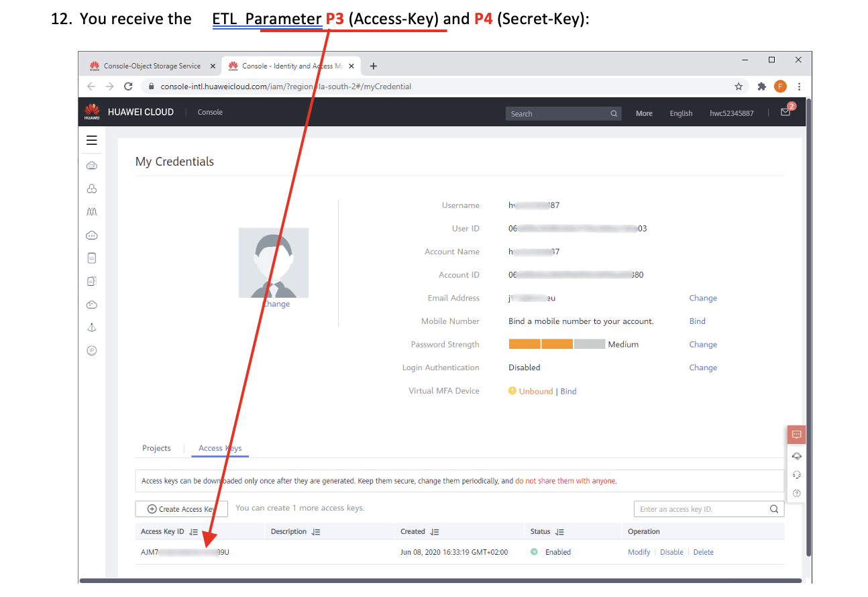
Task: Sort the Created column
Action: click(435, 532)
